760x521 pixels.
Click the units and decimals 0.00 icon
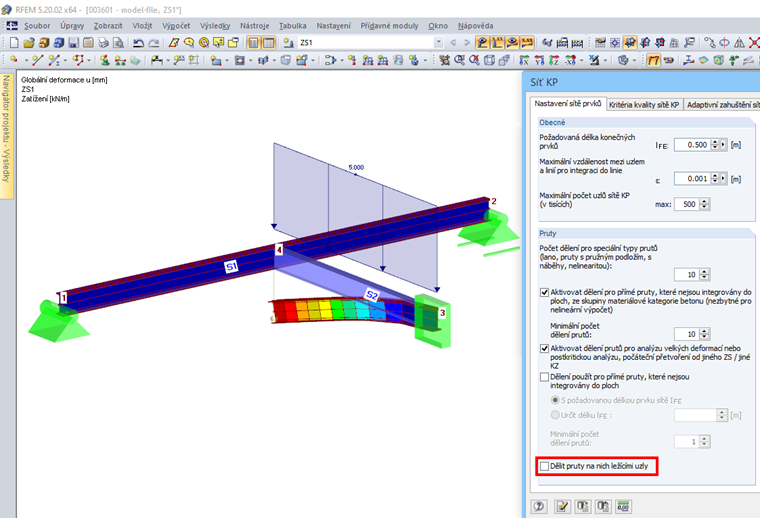pyautogui.click(x=623, y=507)
